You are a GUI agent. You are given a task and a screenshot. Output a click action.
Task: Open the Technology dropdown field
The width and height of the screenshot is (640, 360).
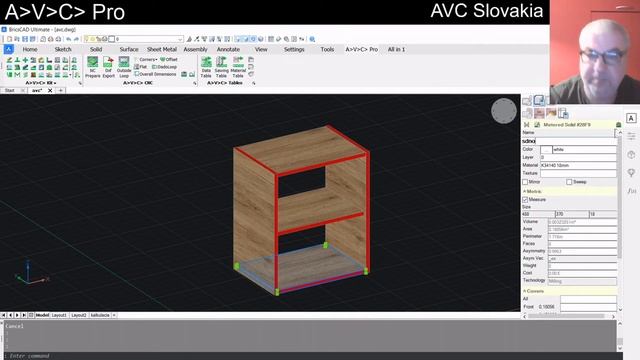coord(582,281)
